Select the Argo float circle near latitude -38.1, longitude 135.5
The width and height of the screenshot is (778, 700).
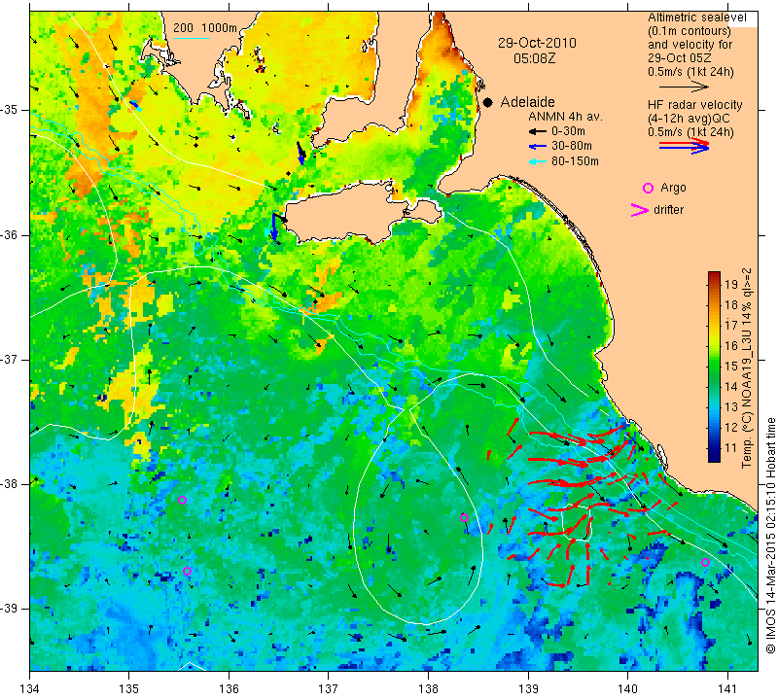182,500
